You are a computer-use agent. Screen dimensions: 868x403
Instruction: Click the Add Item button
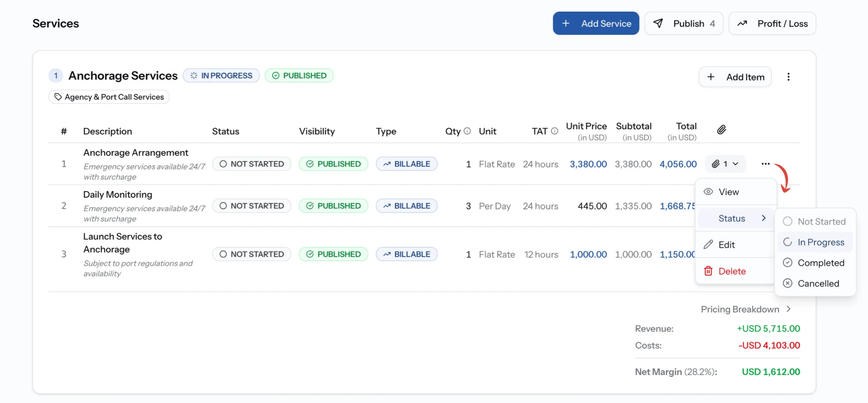(x=735, y=77)
